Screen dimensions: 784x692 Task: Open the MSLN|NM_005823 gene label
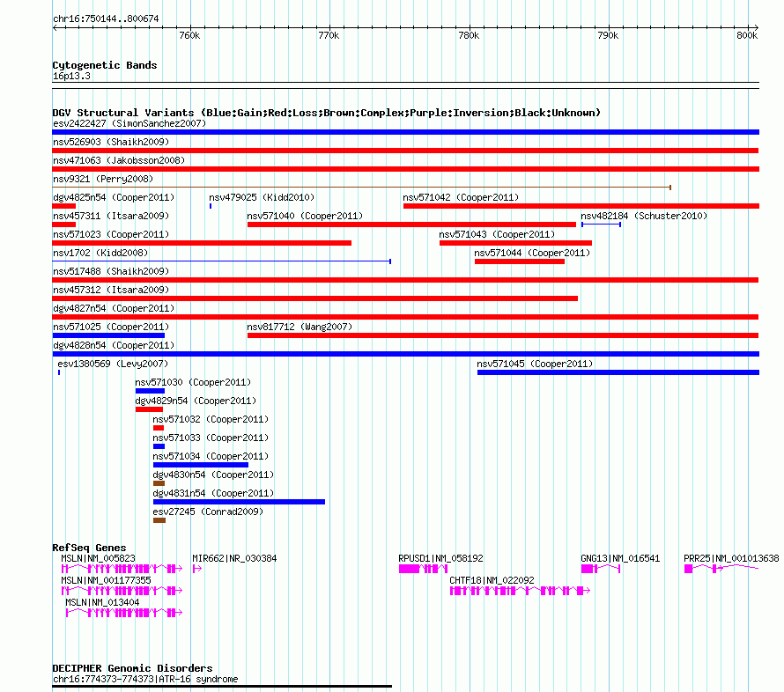click(x=98, y=558)
